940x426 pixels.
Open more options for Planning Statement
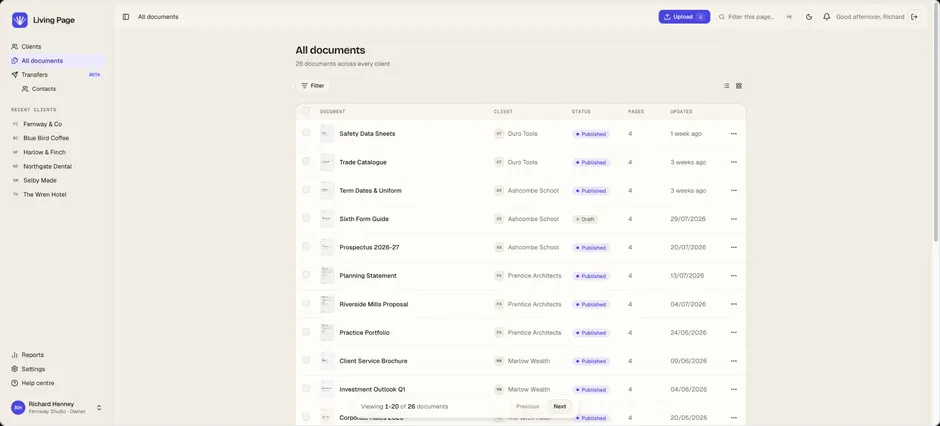coord(734,276)
